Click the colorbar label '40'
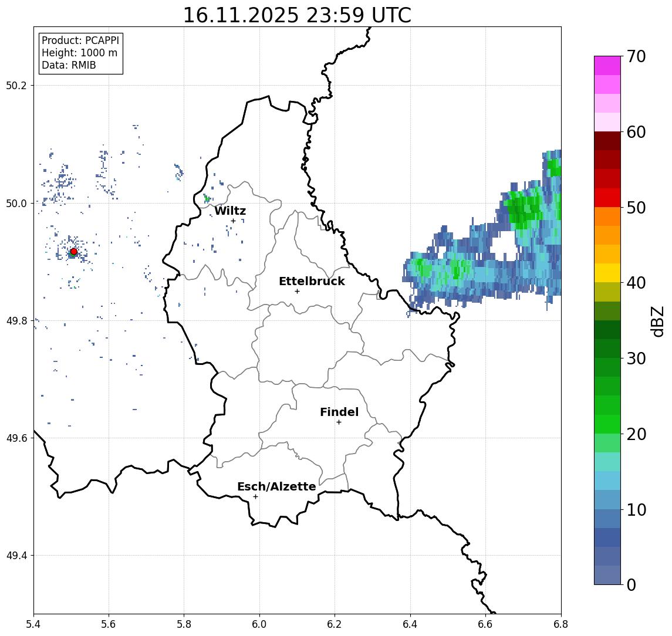The image size is (672, 636). coord(636,282)
